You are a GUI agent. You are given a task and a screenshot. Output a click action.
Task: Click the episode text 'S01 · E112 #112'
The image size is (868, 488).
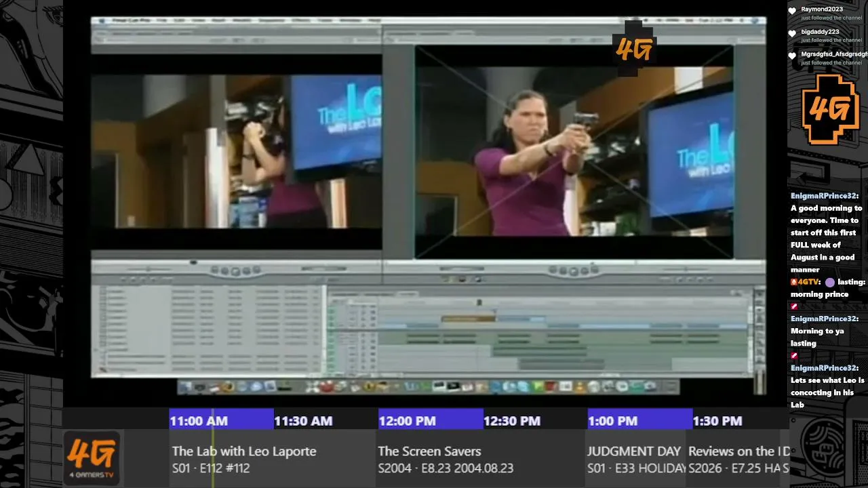tap(211, 468)
